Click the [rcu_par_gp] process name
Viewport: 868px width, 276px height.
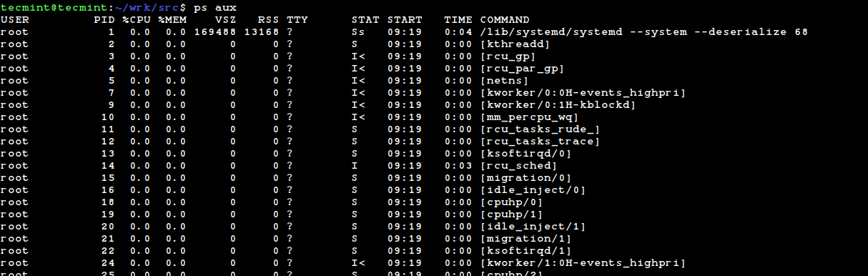tap(522, 69)
